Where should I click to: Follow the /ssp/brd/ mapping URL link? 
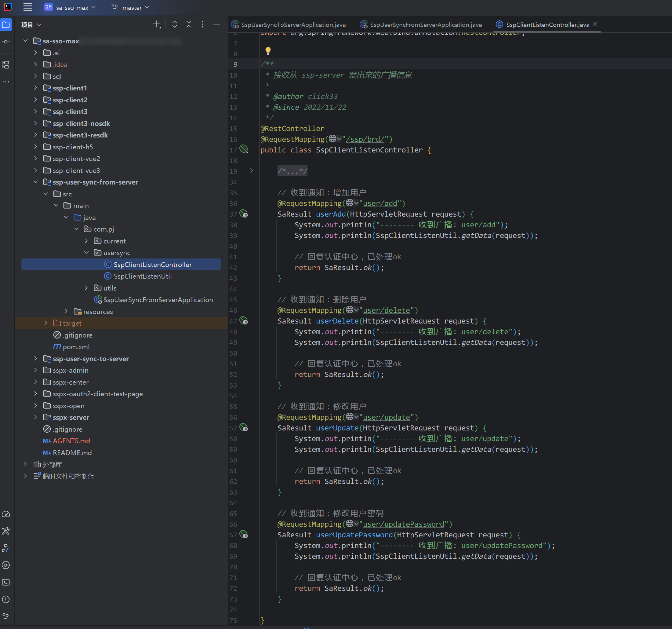click(x=365, y=139)
